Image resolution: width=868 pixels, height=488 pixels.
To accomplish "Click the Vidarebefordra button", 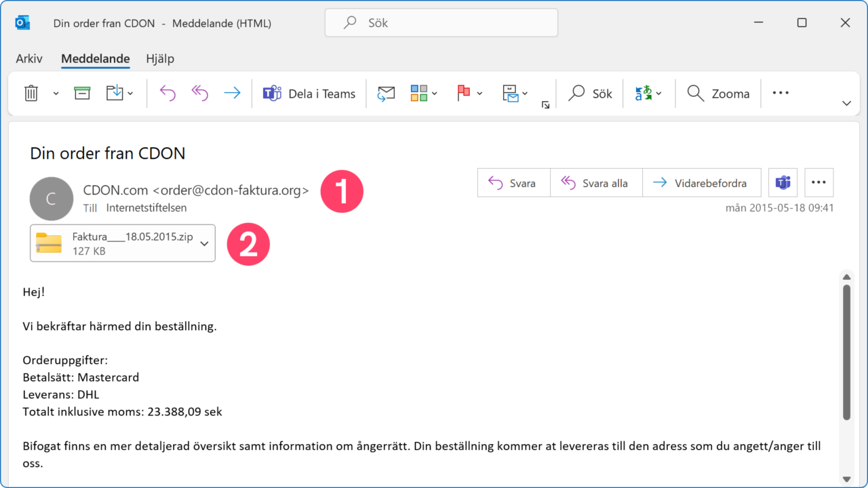I will click(702, 183).
